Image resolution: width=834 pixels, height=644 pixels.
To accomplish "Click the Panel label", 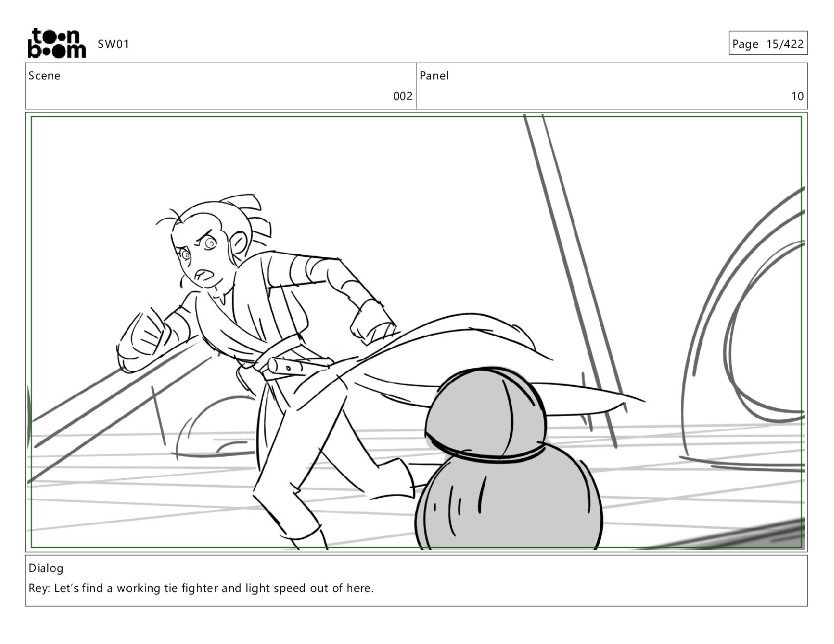I will (x=434, y=76).
